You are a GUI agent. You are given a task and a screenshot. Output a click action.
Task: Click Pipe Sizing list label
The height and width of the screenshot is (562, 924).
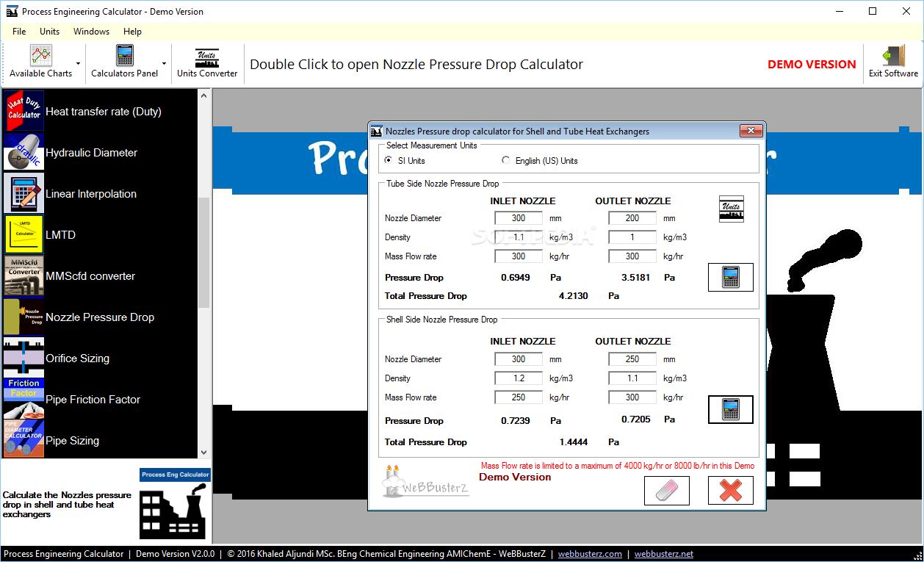tap(73, 441)
